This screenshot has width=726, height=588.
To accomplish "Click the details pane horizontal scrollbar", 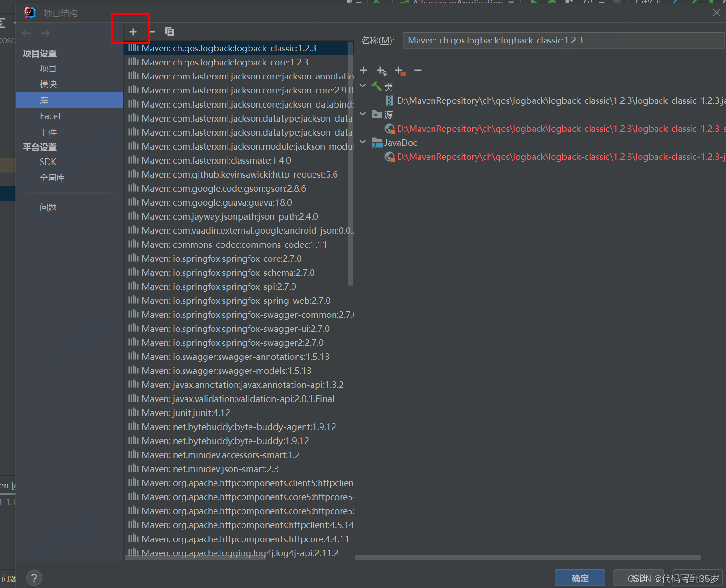I will pyautogui.click(x=528, y=557).
